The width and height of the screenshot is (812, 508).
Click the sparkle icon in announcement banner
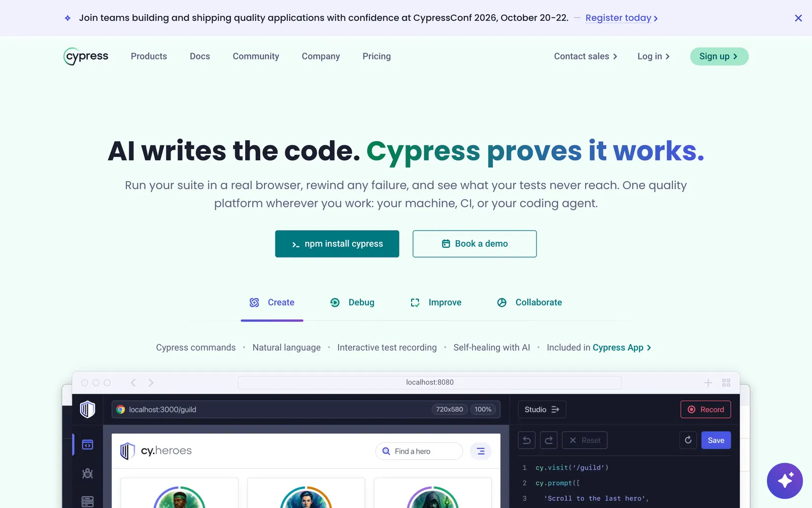67,18
